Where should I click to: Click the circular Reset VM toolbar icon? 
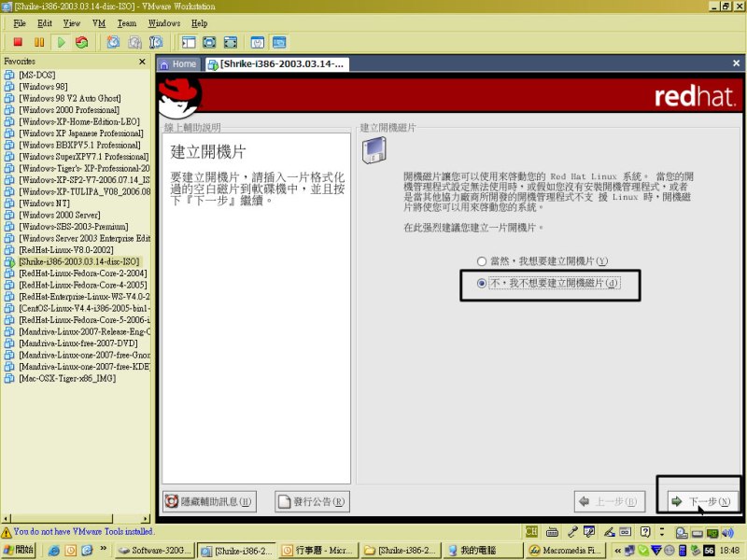click(82, 42)
